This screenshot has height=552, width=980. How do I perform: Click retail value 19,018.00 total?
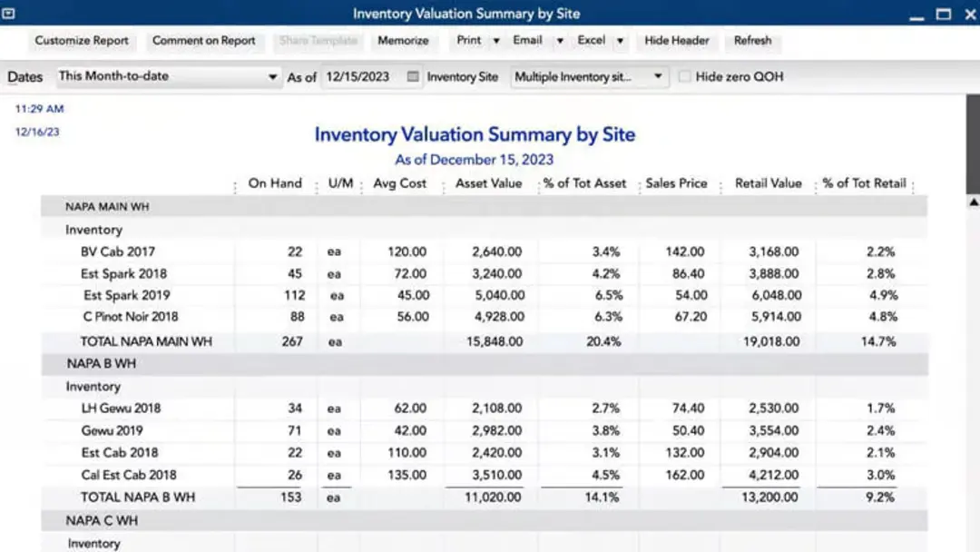tap(771, 341)
